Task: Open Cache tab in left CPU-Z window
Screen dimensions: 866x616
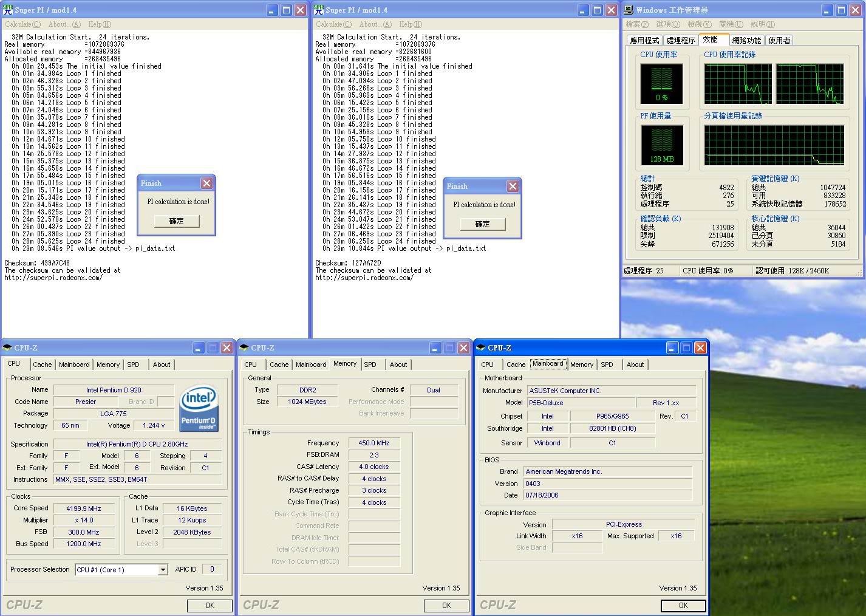Action: [x=42, y=364]
